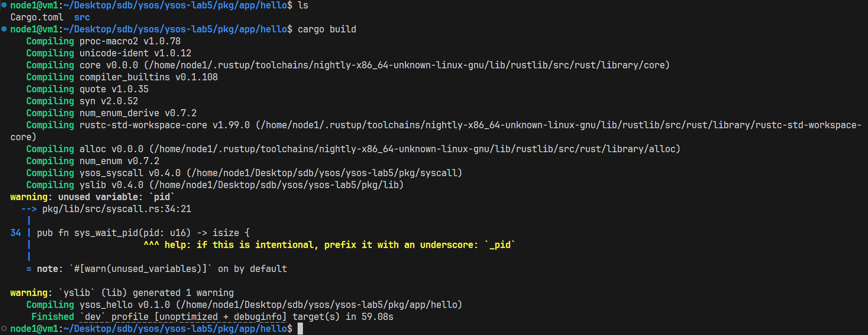Screen dimensions: 868x335
Task: Click the 'Finished `dev` profile' status line
Action: [212, 317]
